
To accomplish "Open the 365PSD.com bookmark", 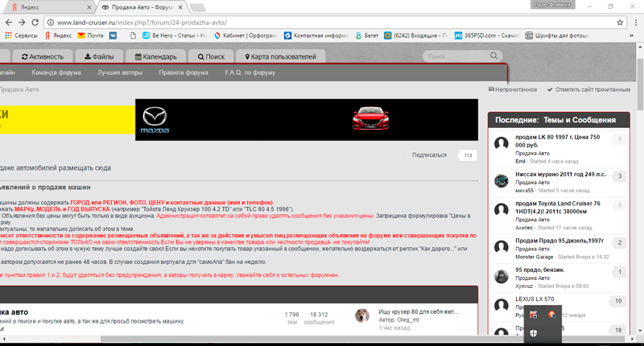I will [x=487, y=35].
